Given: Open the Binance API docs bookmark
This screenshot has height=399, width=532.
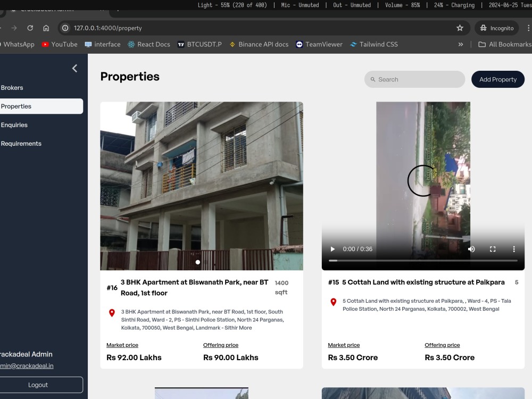Looking at the screenshot, I should pos(259,45).
